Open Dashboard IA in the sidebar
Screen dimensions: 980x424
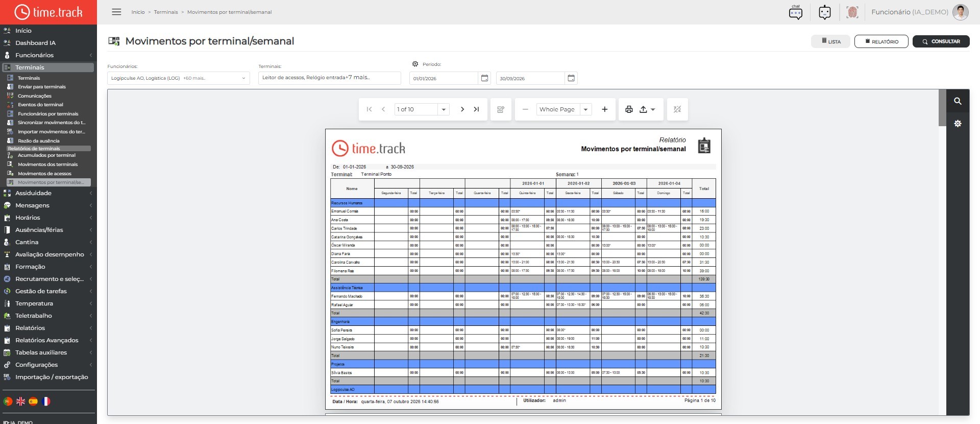coord(35,43)
